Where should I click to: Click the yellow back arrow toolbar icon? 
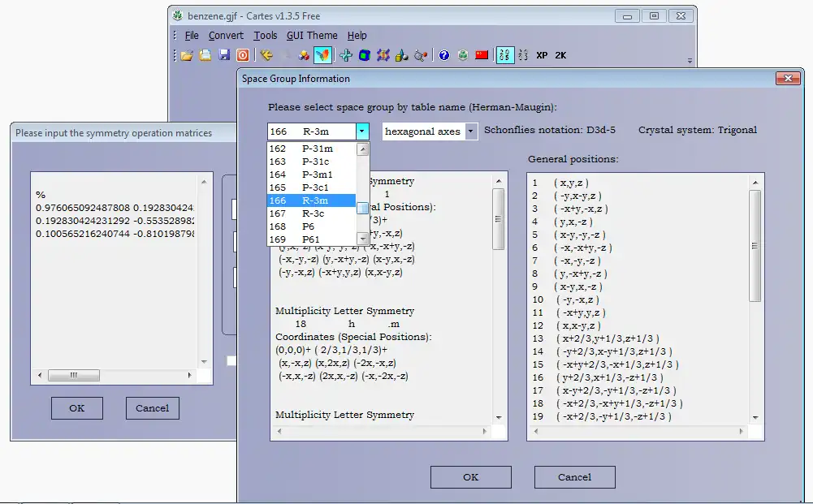pos(266,55)
